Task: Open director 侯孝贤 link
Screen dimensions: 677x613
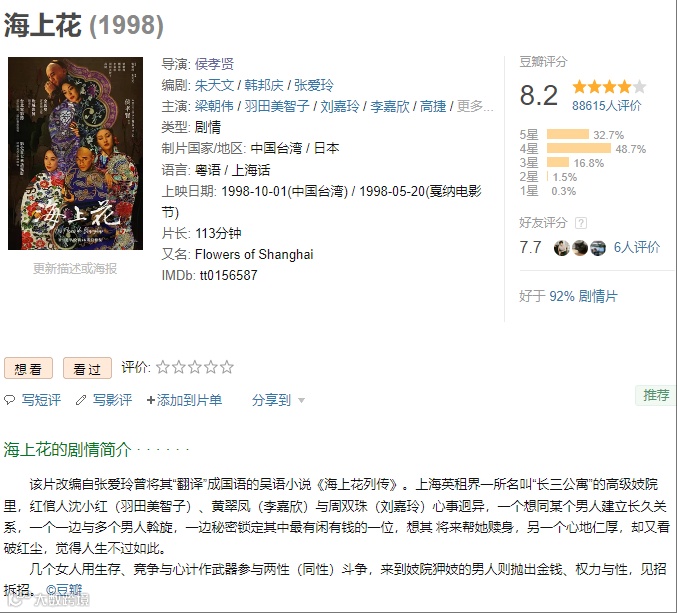Action: 214,64
